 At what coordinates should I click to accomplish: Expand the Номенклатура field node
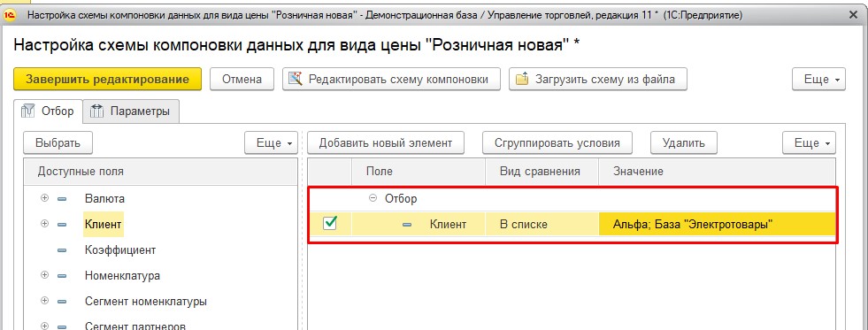pyautogui.click(x=45, y=274)
